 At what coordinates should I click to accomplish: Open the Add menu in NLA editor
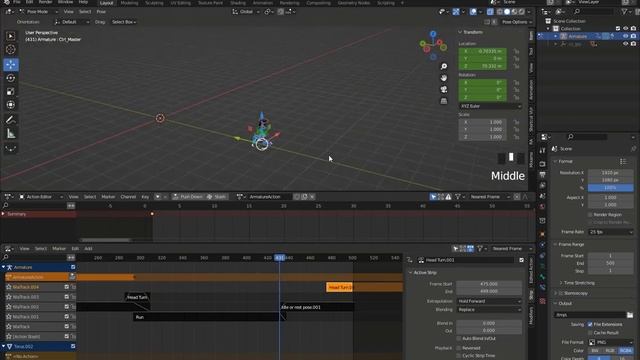88,249
